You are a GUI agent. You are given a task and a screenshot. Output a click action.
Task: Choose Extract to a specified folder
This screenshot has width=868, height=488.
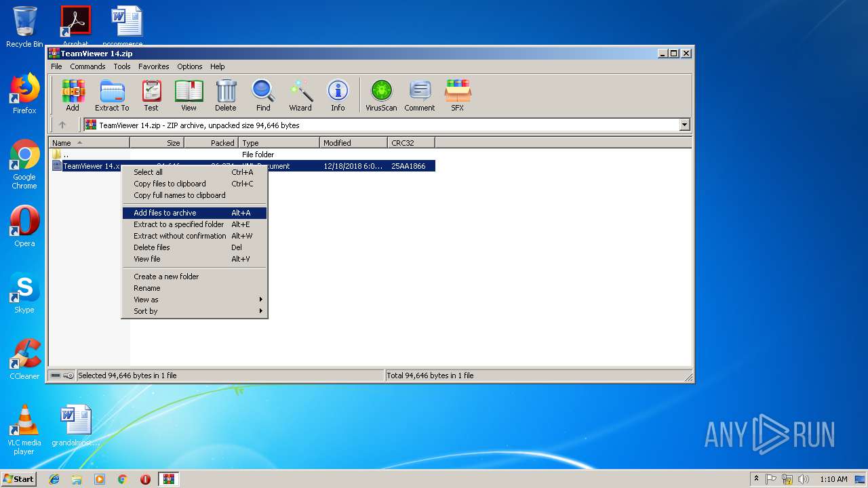(195, 224)
